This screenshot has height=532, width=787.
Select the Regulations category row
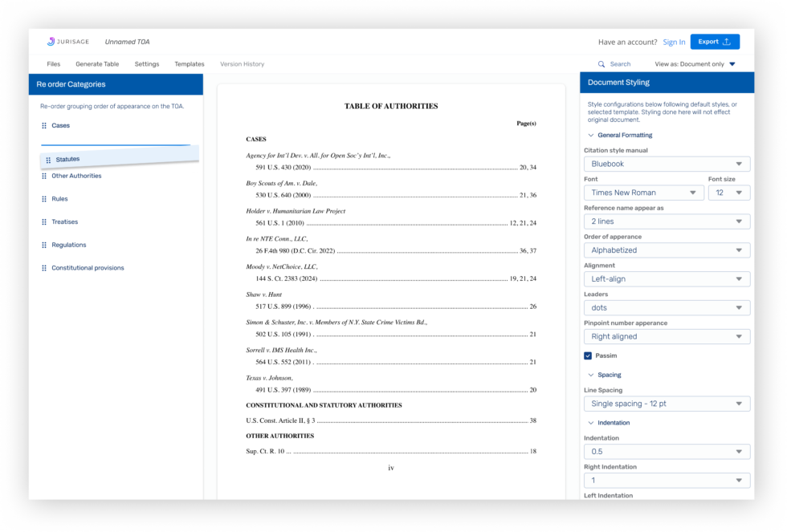116,245
